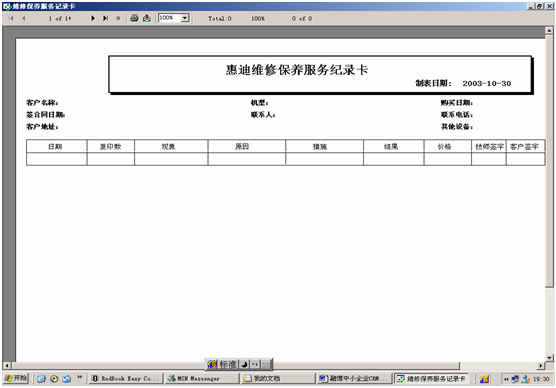This screenshot has height=388, width=556.
Task: Click the 1 of 1+ page indicator
Action: 60,18
